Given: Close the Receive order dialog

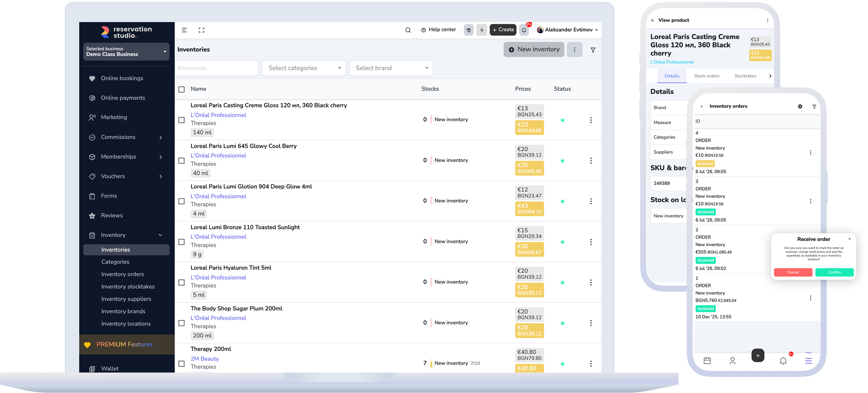Looking at the screenshot, I should [850, 239].
